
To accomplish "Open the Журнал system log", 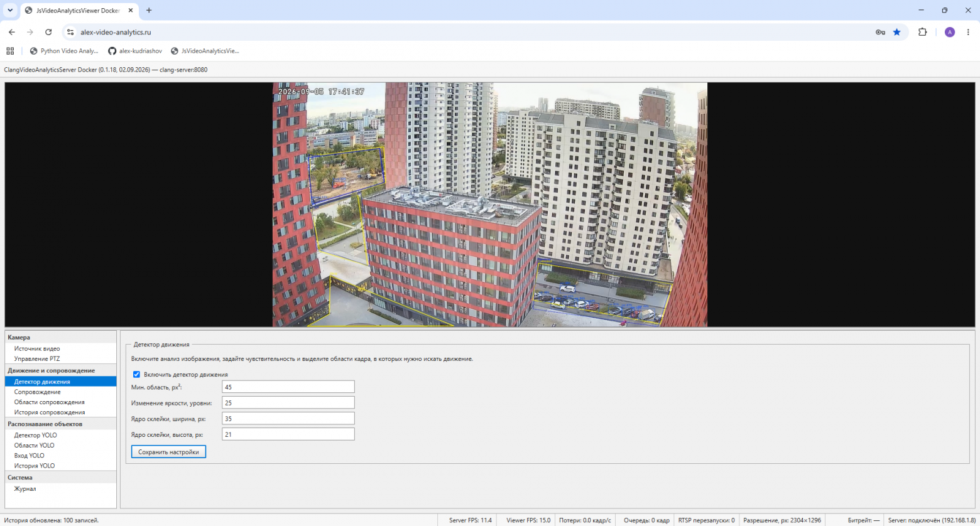I will pyautogui.click(x=60, y=488).
